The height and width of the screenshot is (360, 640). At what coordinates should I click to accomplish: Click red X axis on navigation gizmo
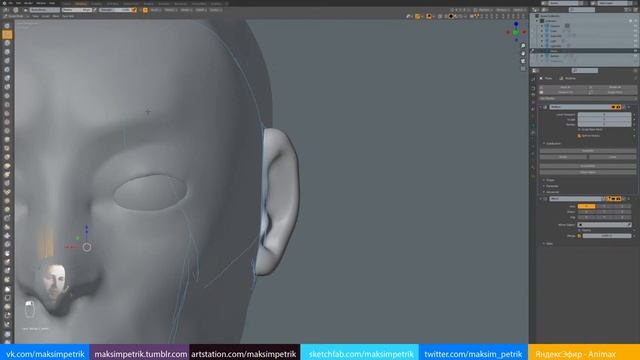tap(524, 32)
